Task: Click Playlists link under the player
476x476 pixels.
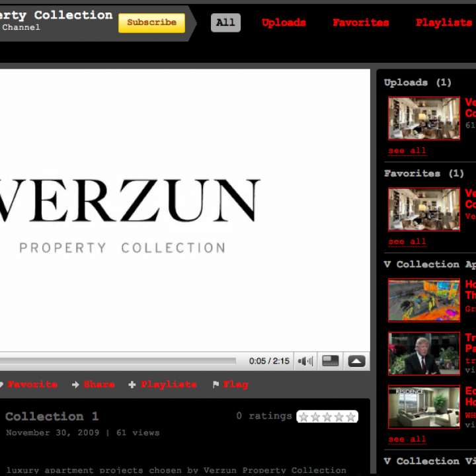Action: pyautogui.click(x=169, y=385)
